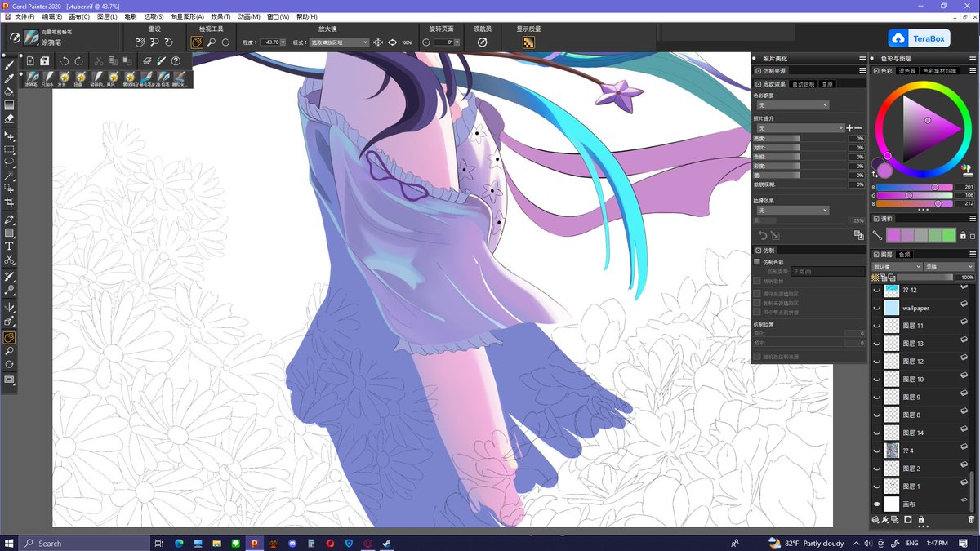Open the 文件(F) menu
Viewport: 980px width, 551px height.
click(x=24, y=16)
